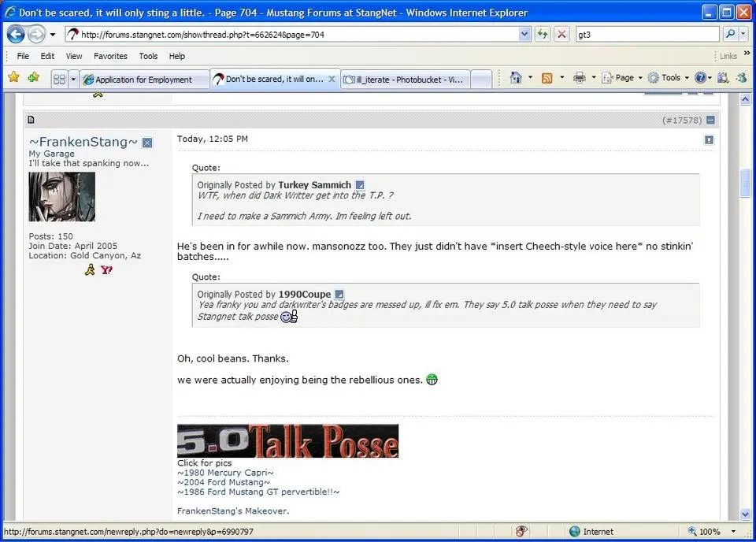Click FrankenStang's avatar image
The width and height of the screenshot is (756, 542).
click(61, 197)
